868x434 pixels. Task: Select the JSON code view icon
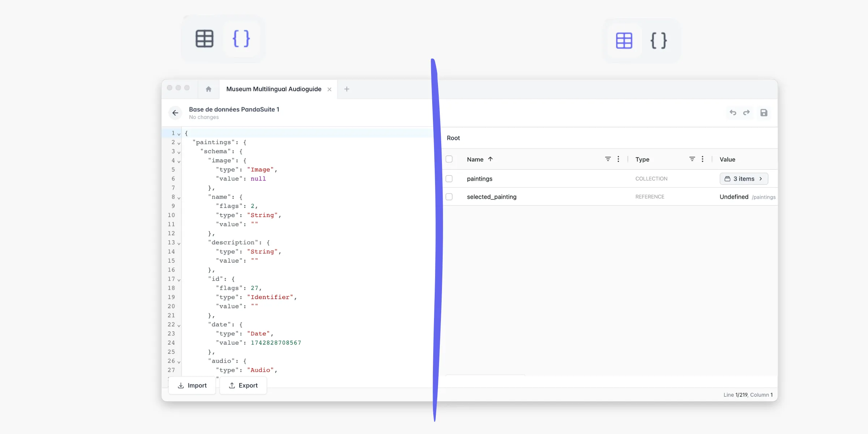[x=241, y=39]
